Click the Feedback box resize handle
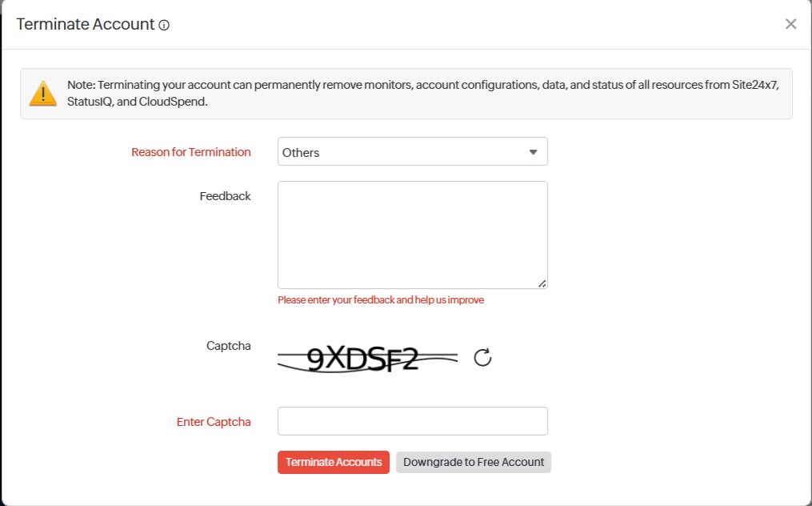The width and height of the screenshot is (812, 506). click(x=542, y=283)
